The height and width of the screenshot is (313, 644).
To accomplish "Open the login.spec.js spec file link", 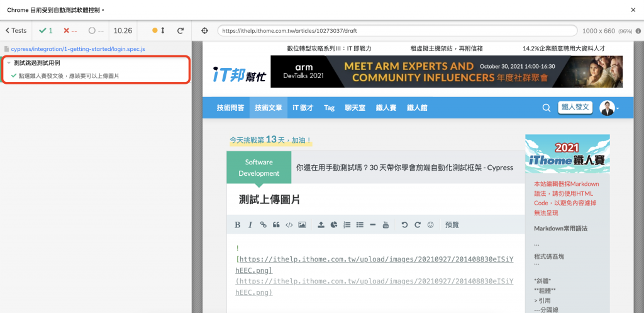I will (77, 49).
